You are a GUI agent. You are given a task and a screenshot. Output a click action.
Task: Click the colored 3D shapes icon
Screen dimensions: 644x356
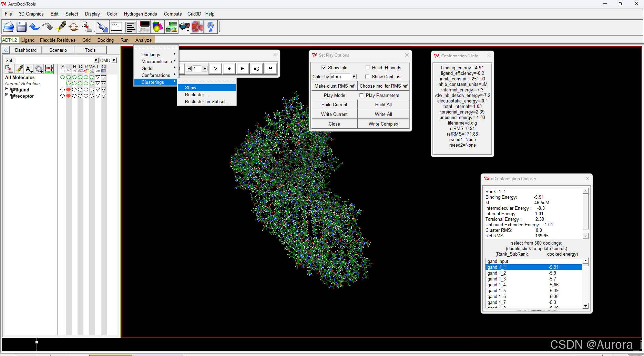[x=157, y=27]
